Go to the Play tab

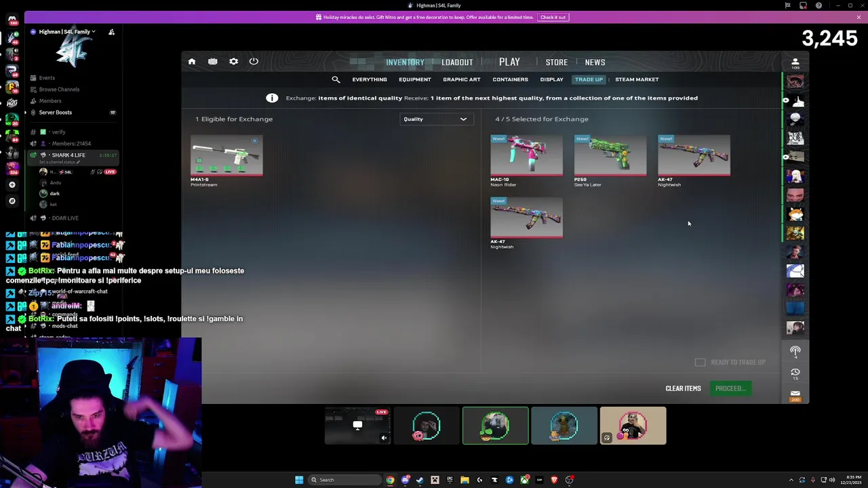click(509, 62)
